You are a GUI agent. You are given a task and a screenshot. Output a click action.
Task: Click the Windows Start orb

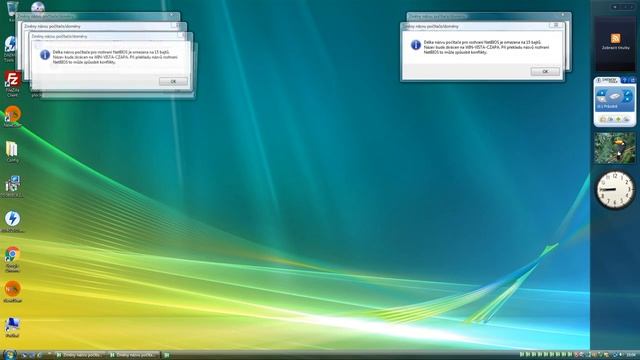coord(9,354)
